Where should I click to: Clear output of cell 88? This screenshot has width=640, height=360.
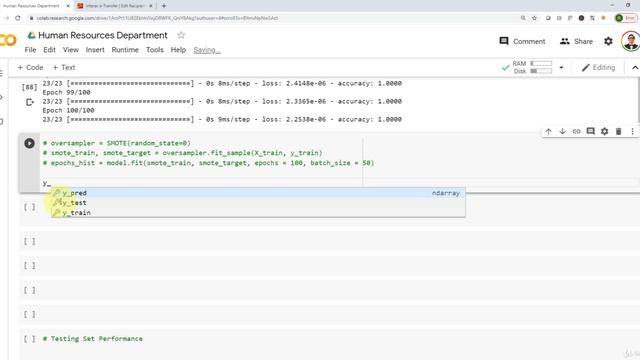point(29,102)
